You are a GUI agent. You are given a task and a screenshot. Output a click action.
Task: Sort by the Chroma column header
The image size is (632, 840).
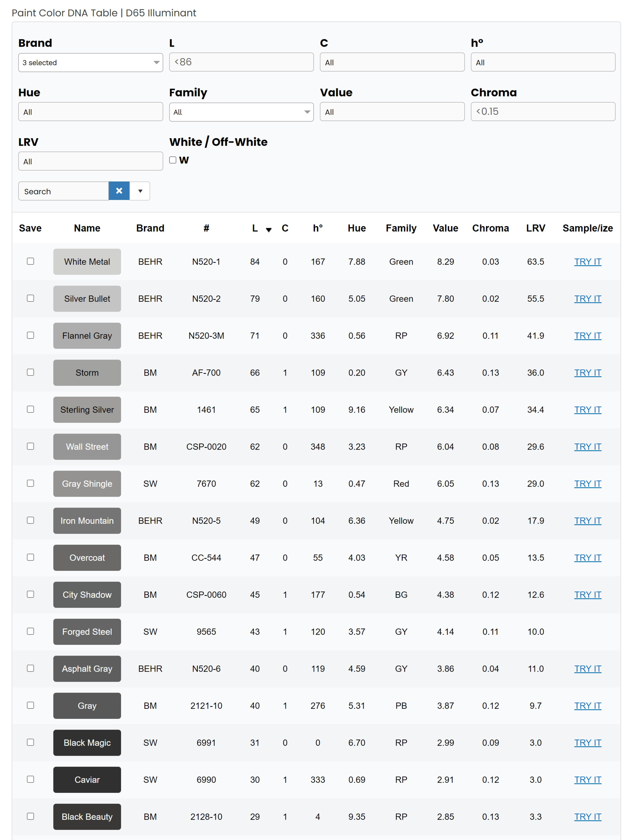490,228
